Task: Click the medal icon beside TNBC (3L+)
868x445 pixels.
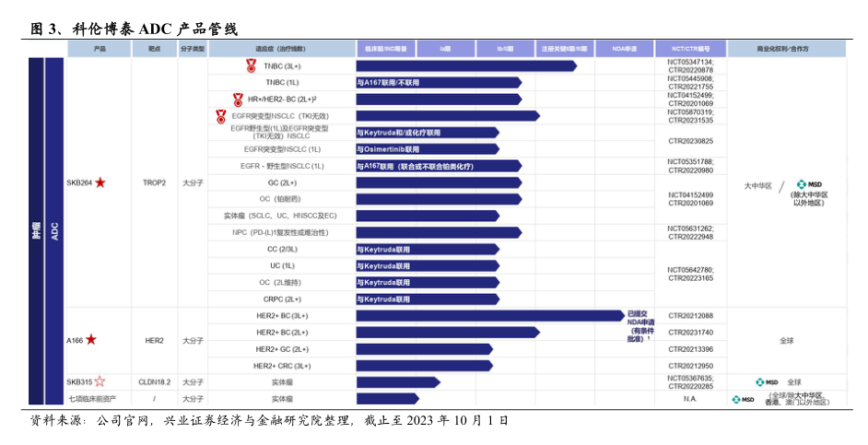Action: [251, 65]
